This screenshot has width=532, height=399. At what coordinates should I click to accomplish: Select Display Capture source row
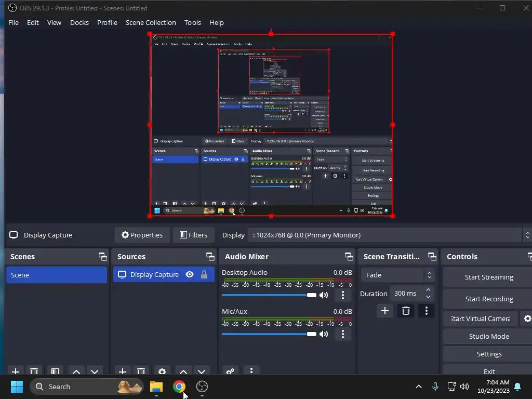coord(164,274)
